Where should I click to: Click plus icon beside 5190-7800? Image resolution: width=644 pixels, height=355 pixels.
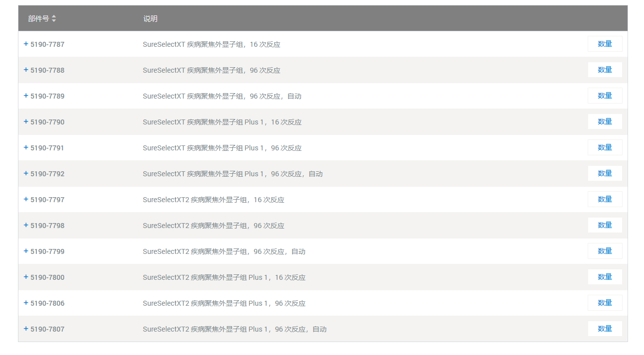[x=26, y=277]
